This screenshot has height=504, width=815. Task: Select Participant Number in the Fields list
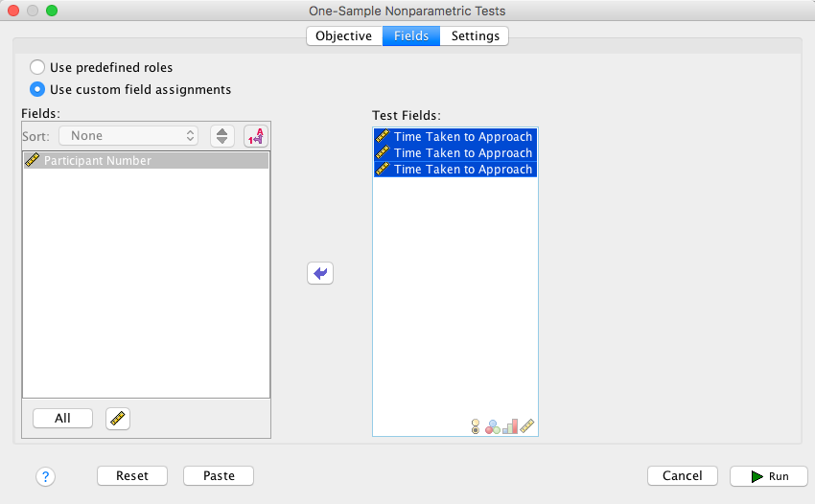coord(97,161)
